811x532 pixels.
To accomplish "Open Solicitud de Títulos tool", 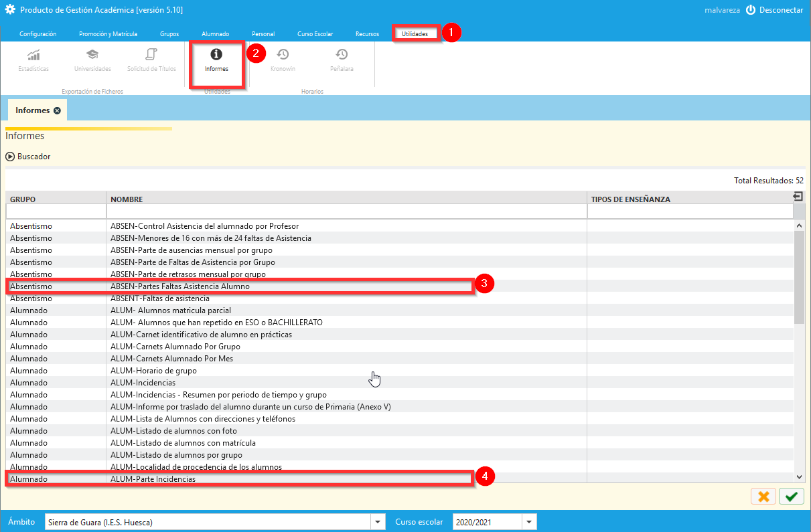I will (x=151, y=60).
